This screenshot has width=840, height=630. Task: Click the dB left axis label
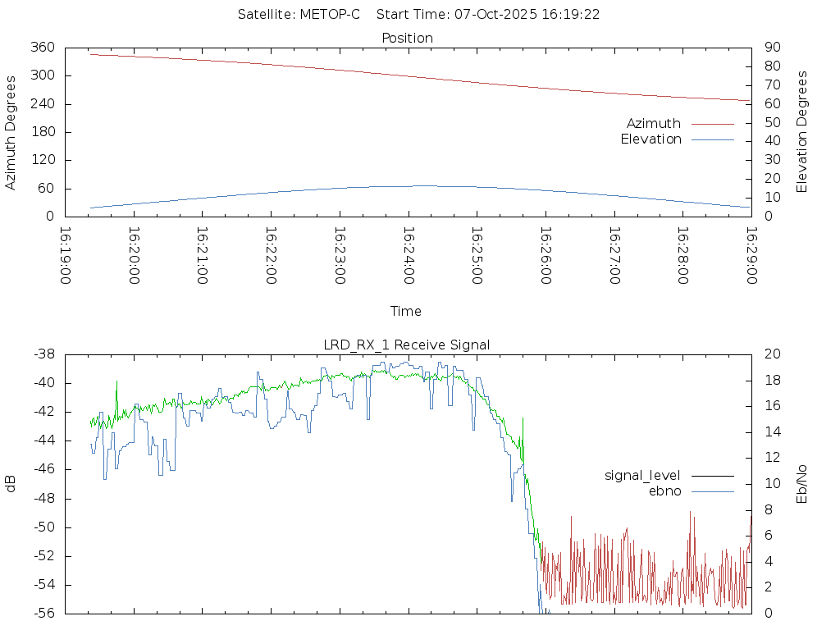point(11,483)
